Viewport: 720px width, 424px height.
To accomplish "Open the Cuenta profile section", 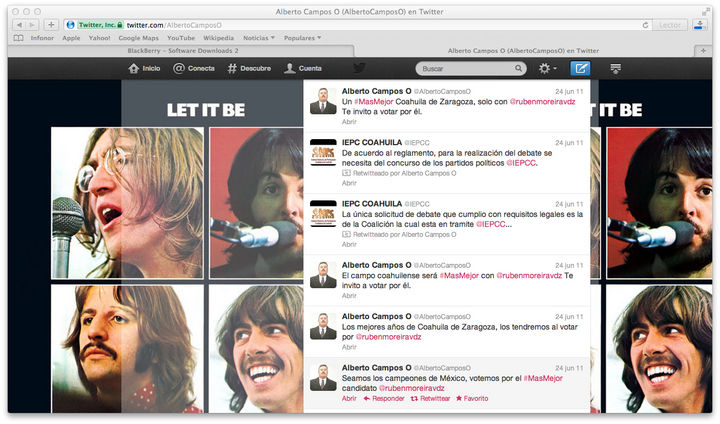I will 303,69.
